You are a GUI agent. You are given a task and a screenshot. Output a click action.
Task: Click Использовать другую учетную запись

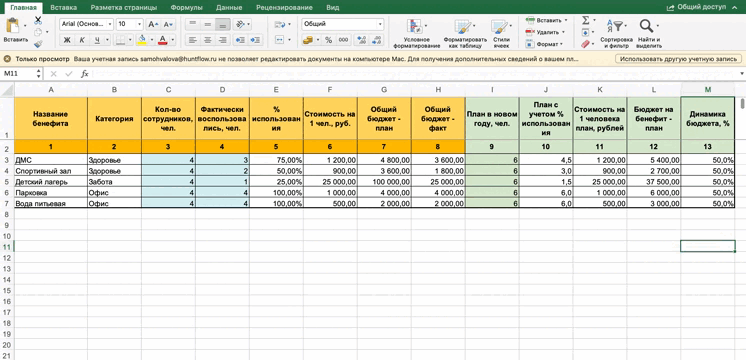pyautogui.click(x=678, y=59)
